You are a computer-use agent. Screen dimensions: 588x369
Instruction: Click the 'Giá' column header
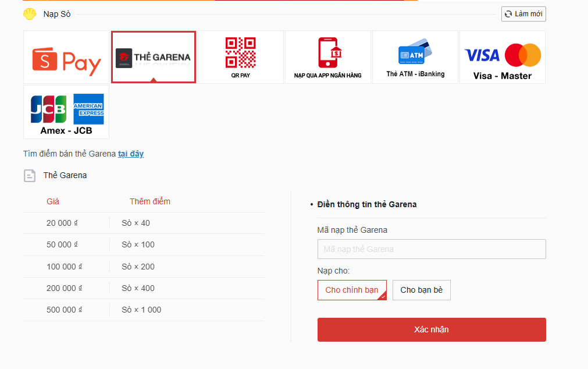tap(53, 201)
